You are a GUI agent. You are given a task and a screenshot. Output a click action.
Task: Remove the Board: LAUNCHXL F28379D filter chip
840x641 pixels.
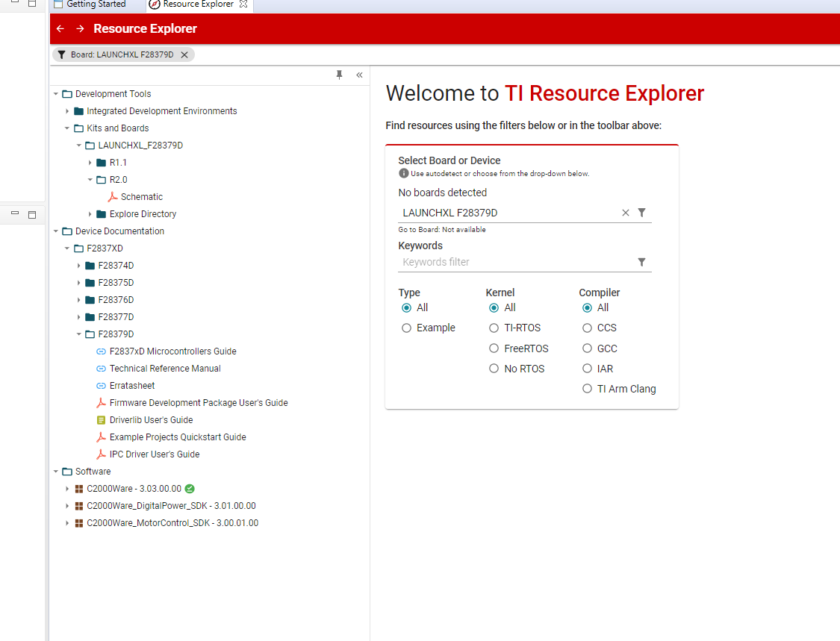(x=184, y=54)
